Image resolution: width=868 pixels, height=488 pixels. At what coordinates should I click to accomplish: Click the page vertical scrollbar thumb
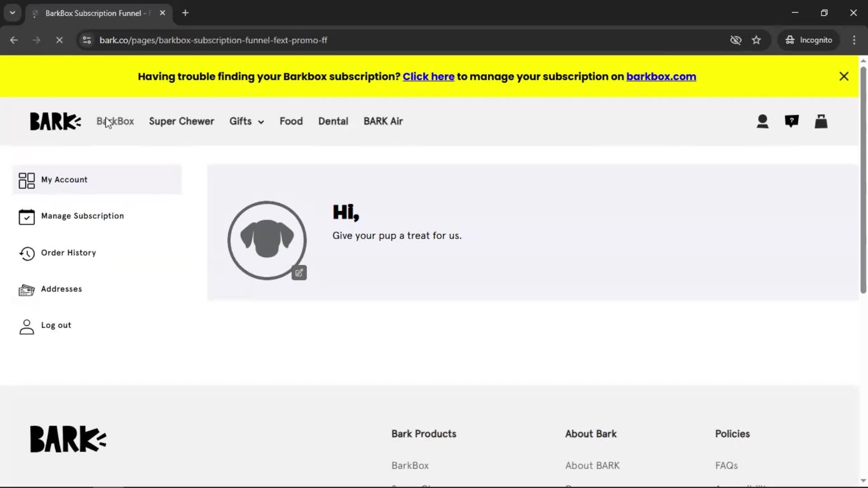tap(863, 180)
